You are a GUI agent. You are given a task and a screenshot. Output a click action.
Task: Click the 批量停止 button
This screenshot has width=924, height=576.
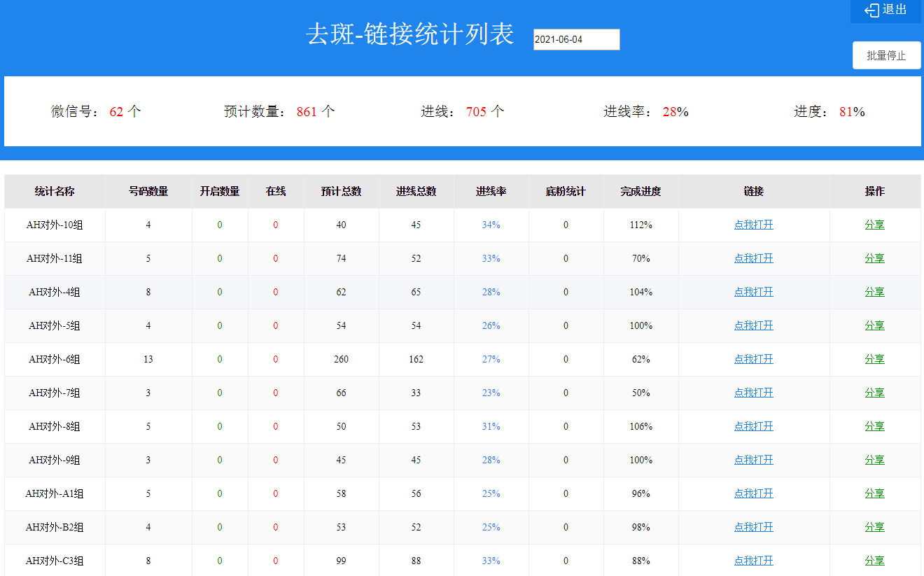[886, 55]
